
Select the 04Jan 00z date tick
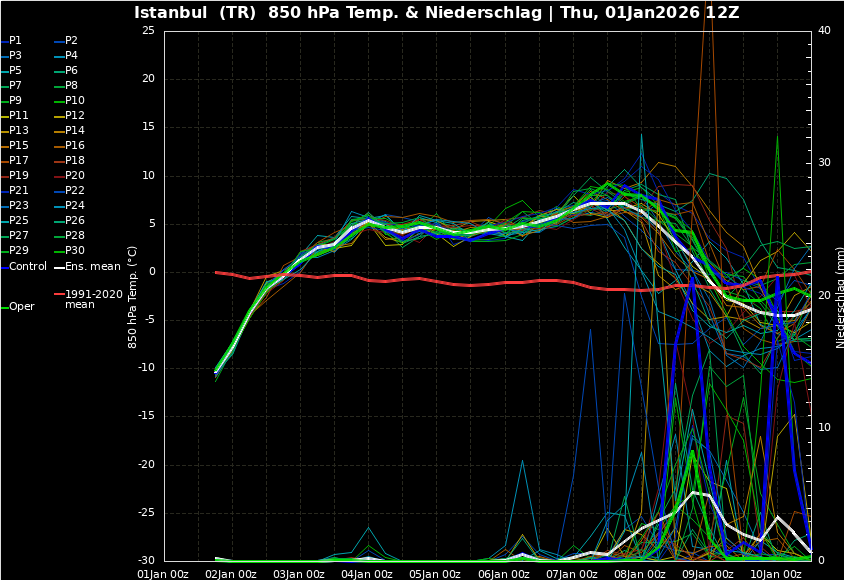point(366,574)
